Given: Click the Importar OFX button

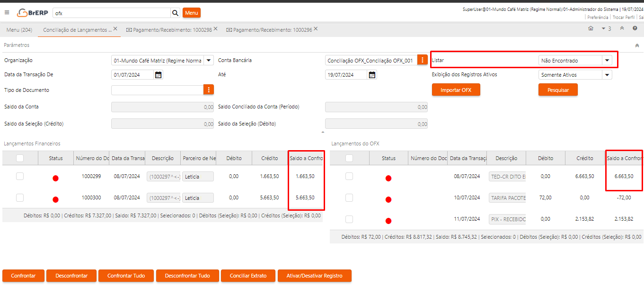Looking at the screenshot, I should (x=456, y=90).
